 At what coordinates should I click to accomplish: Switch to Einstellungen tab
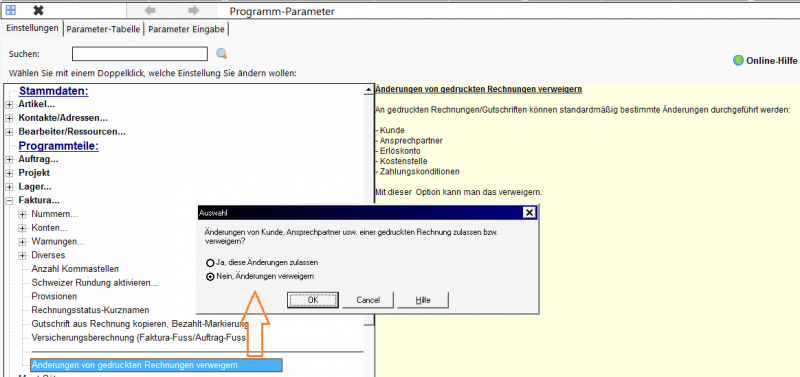32,29
